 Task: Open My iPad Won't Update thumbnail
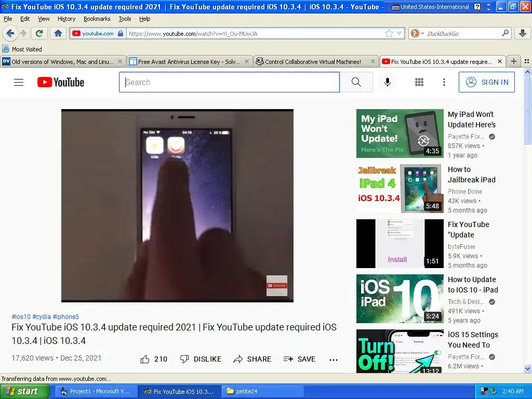click(400, 134)
